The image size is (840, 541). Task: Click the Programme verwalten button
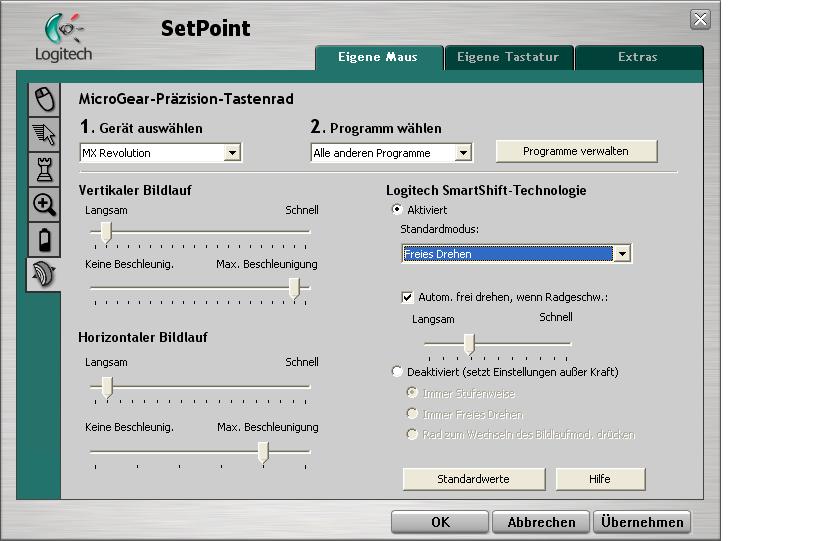pos(576,151)
